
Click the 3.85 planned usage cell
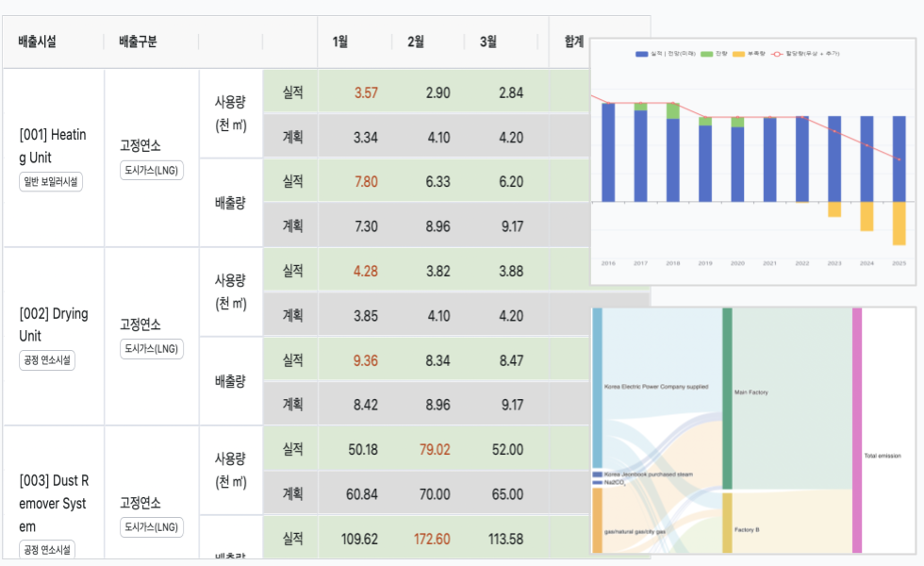click(366, 316)
